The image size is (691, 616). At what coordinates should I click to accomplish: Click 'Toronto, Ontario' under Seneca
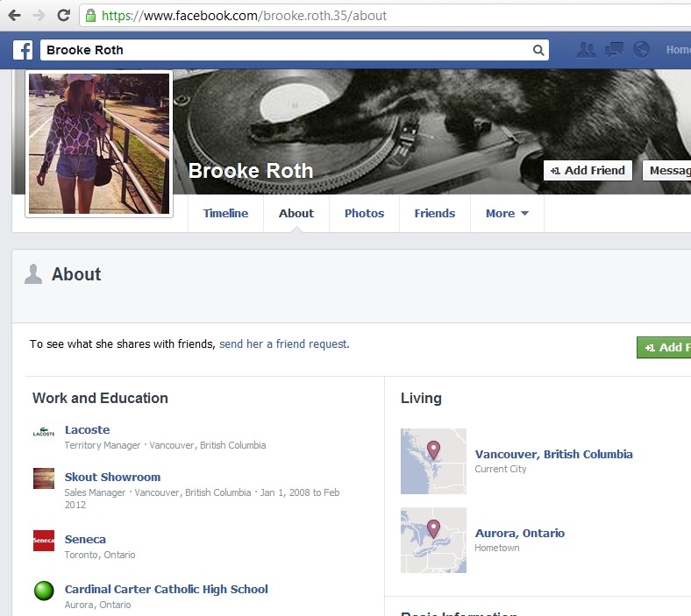click(100, 555)
